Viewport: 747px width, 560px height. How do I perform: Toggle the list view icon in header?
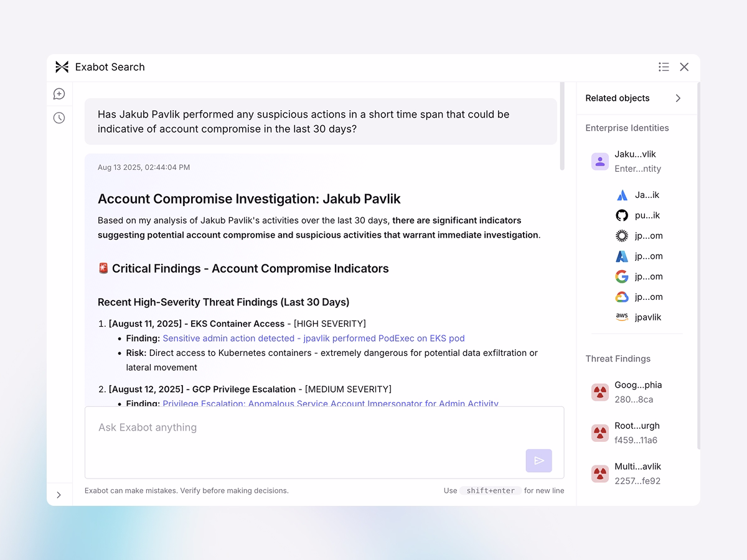[664, 67]
